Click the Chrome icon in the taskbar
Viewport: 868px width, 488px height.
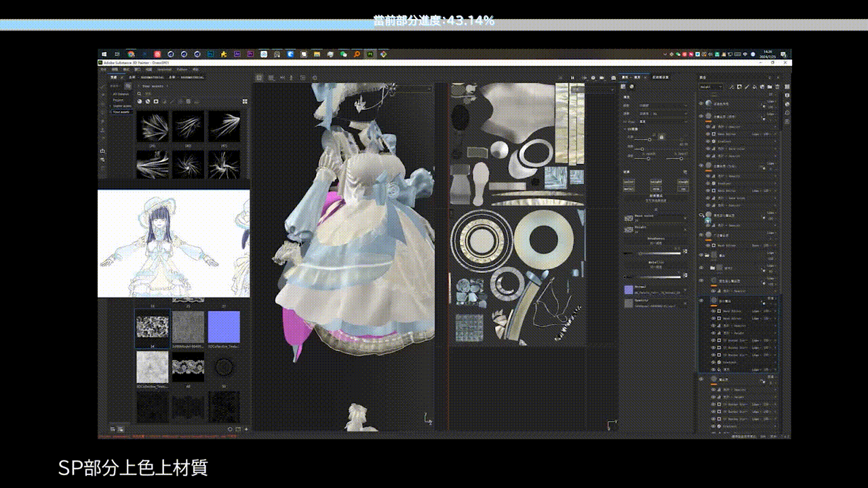[x=131, y=54]
